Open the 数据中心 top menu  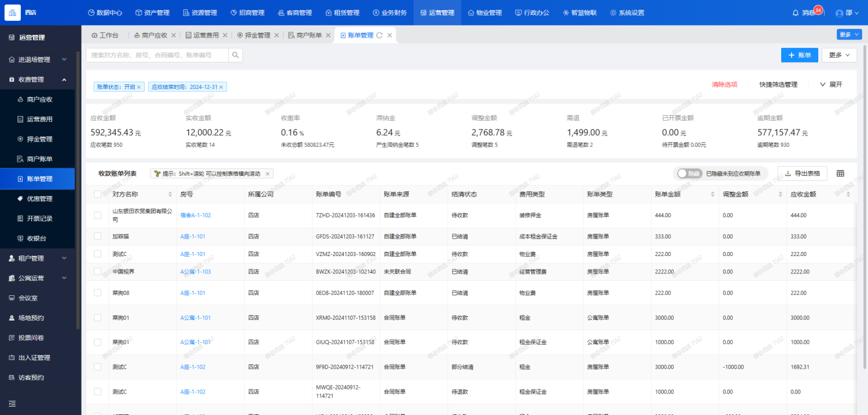tap(106, 13)
